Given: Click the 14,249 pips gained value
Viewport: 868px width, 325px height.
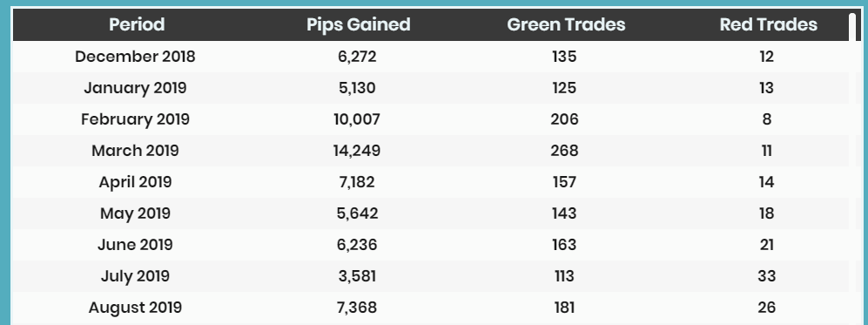Looking at the screenshot, I should pos(357,151).
